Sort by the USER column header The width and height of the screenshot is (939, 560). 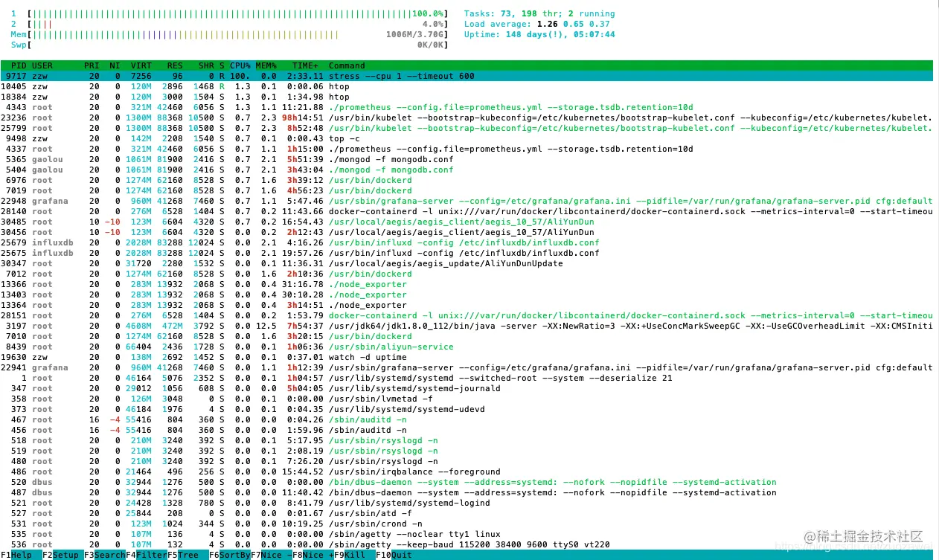point(42,65)
